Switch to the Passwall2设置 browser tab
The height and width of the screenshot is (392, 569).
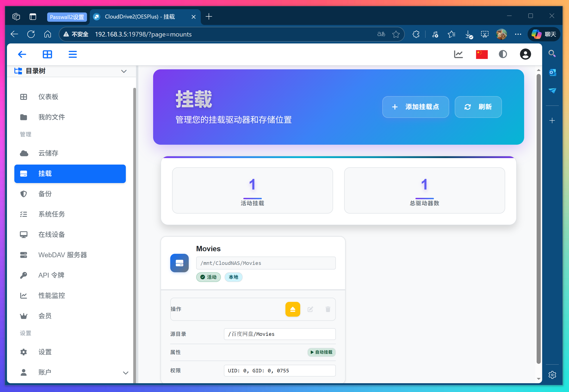[67, 17]
